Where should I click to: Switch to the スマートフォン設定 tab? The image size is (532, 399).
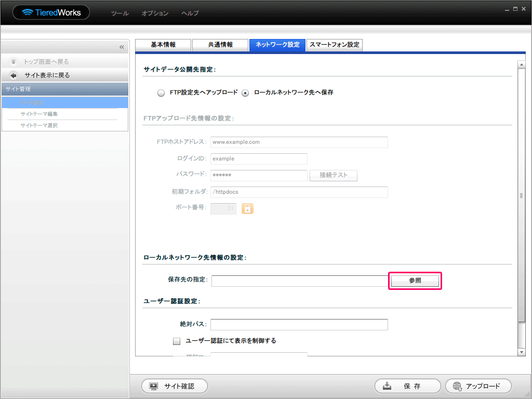[334, 45]
